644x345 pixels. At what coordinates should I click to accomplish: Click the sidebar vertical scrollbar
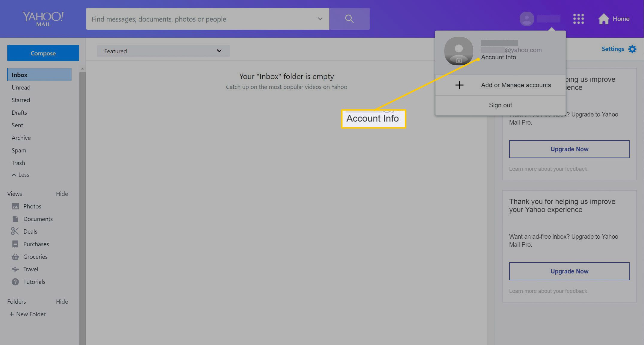(82, 208)
